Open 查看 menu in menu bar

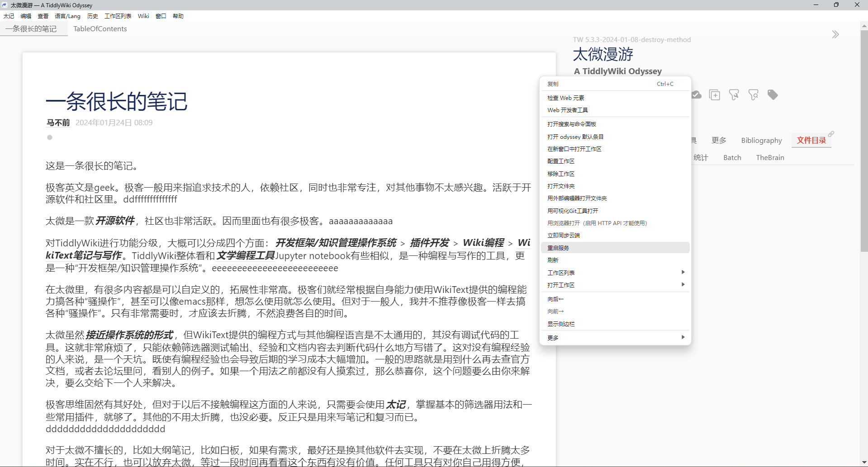point(43,16)
